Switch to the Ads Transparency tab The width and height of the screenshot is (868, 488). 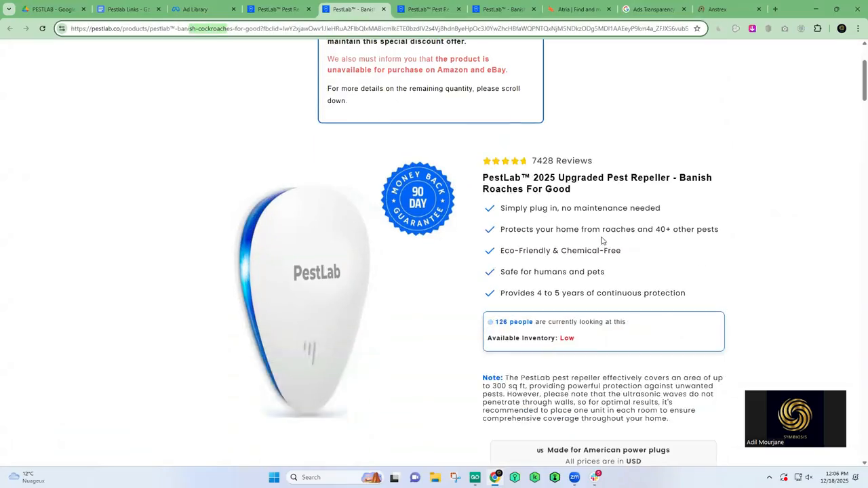click(651, 9)
